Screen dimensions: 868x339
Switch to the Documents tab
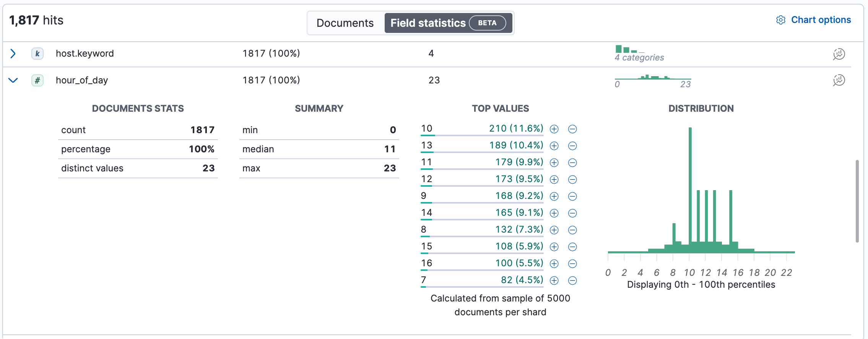point(345,23)
